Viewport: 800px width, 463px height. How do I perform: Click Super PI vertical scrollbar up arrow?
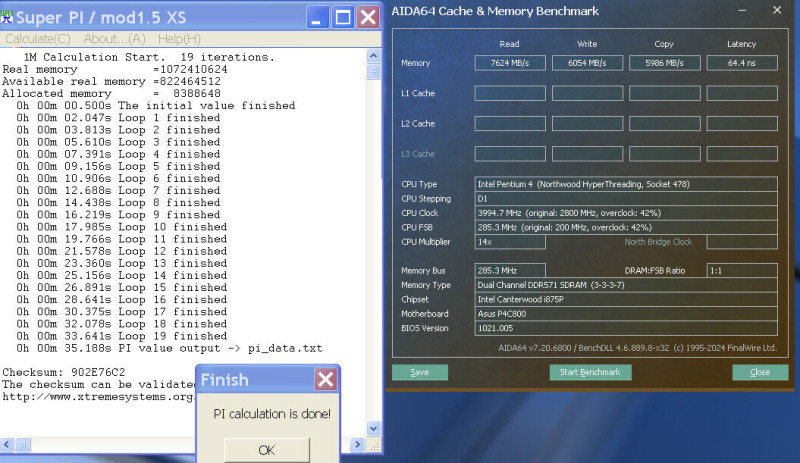tap(373, 56)
